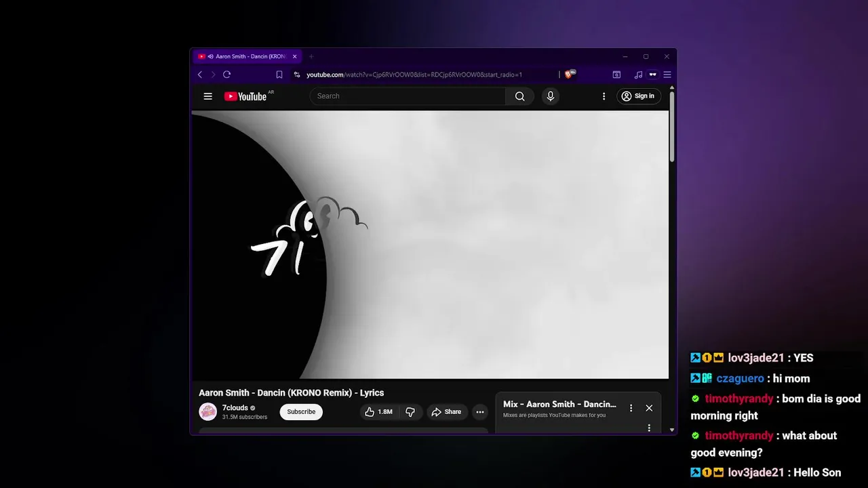
Task: Click chat message 'lov3jade21 : YES'
Action: click(x=752, y=358)
